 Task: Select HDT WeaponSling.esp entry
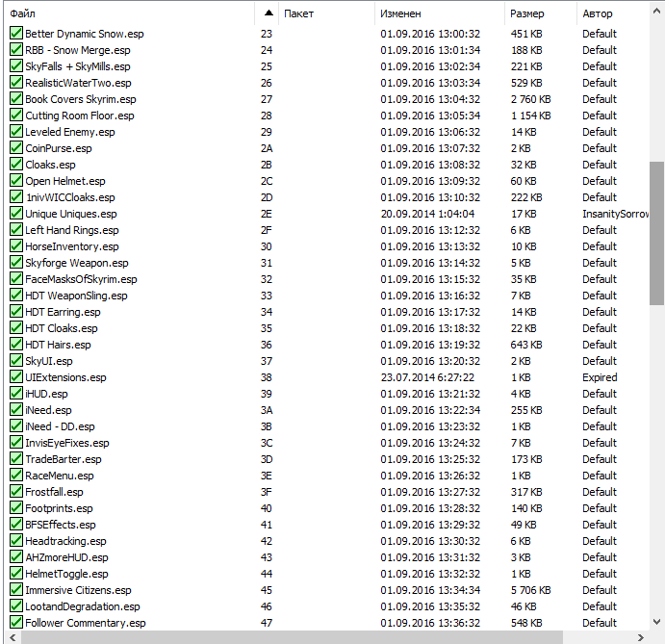click(x=76, y=296)
